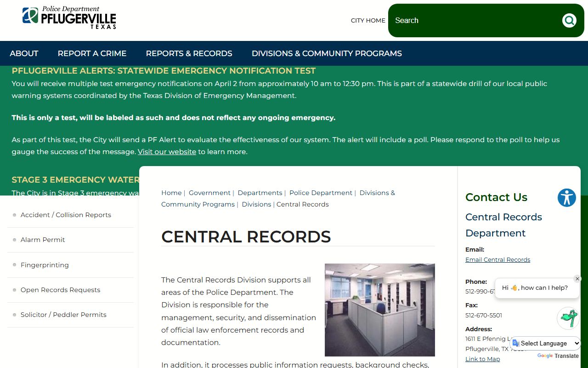Click the magnifying glass search icon
Viewport: 588px width, 368px height.
pyautogui.click(x=569, y=20)
